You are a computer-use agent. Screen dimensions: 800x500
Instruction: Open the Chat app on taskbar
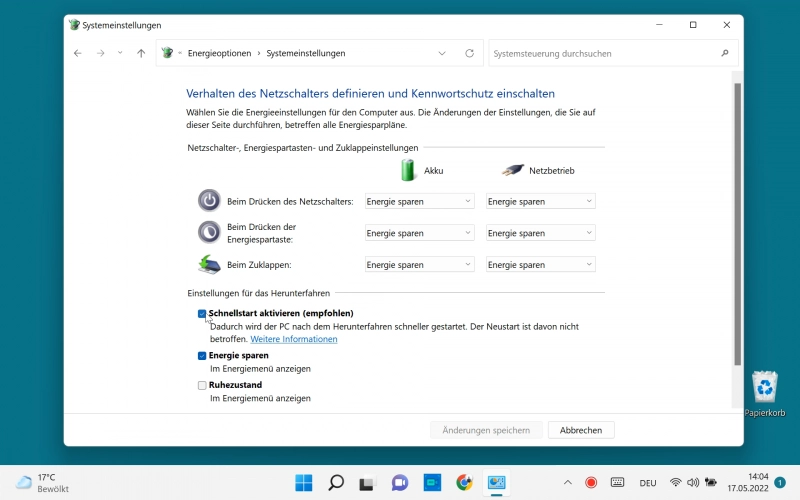(x=400, y=482)
